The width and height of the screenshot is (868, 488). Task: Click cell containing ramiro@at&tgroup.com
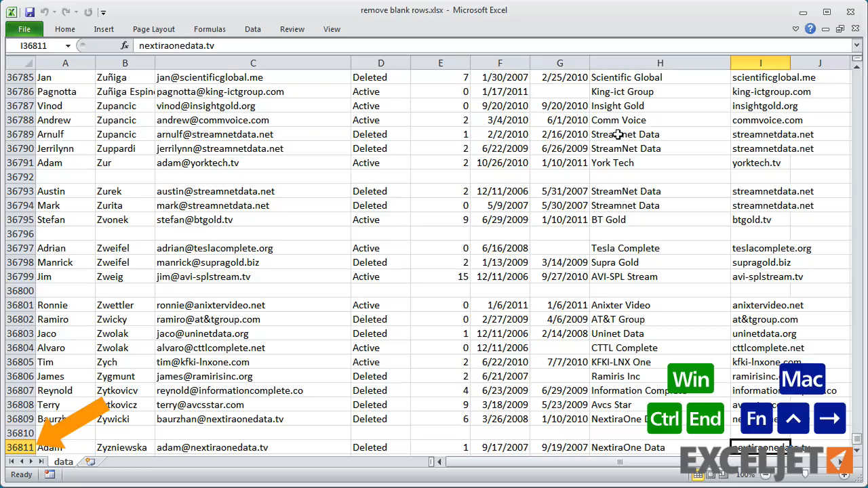[253, 319]
